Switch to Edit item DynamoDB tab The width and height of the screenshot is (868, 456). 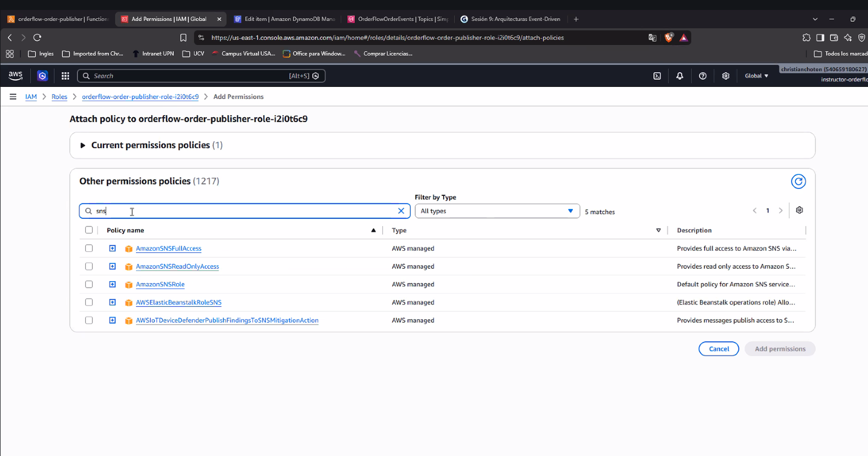(x=284, y=19)
